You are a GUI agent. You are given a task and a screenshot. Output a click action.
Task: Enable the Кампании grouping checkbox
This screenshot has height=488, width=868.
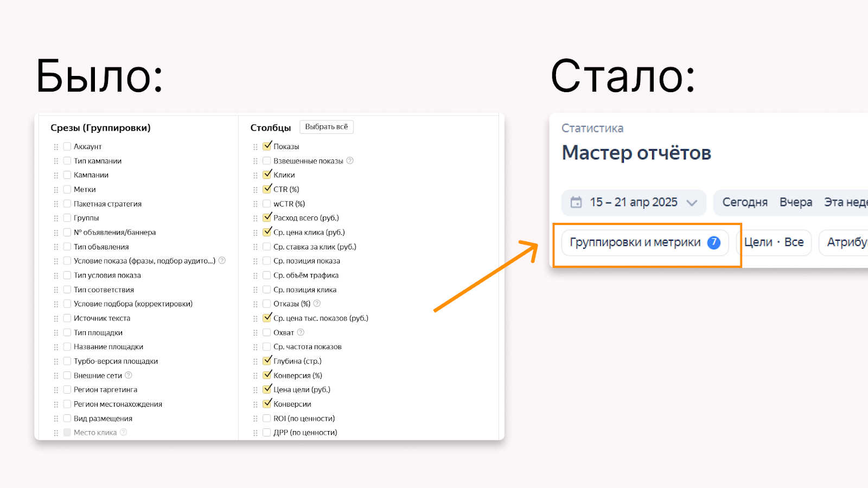(67, 175)
